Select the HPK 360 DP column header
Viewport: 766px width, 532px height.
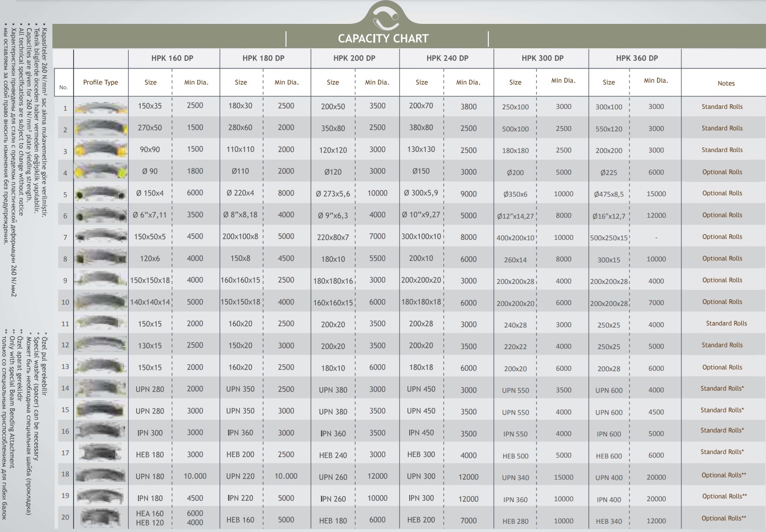click(x=637, y=58)
